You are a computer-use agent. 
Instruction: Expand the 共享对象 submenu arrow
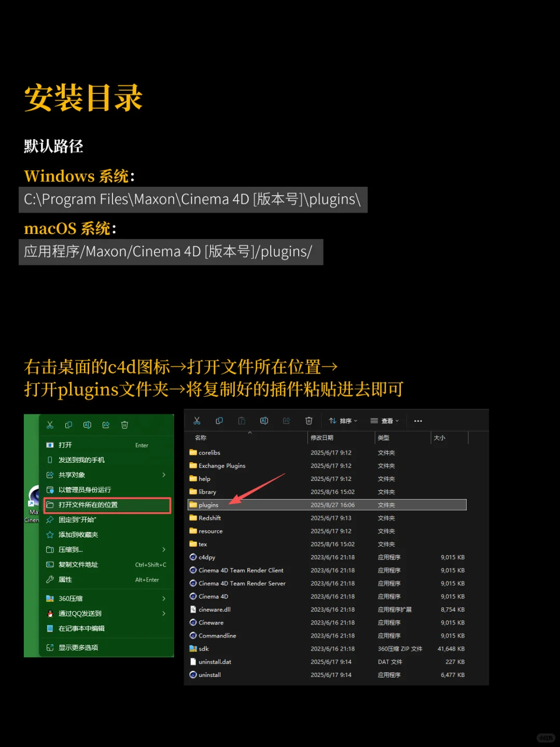(x=164, y=475)
